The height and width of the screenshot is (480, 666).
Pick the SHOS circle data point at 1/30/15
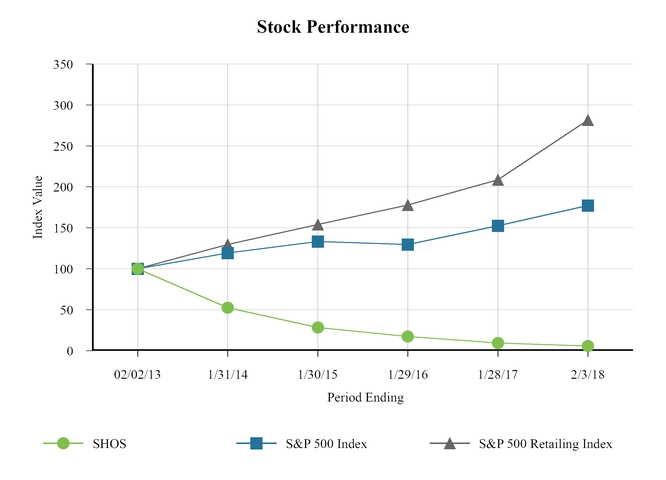[318, 328]
